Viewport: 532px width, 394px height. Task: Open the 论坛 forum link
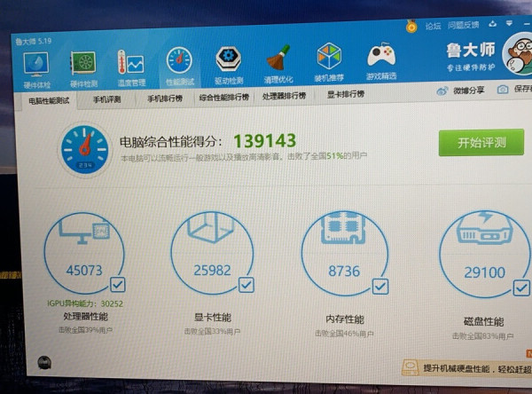coord(434,26)
